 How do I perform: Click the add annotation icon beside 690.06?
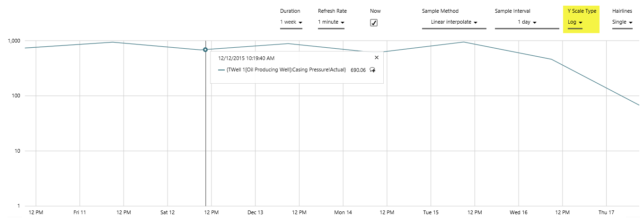coord(372,70)
